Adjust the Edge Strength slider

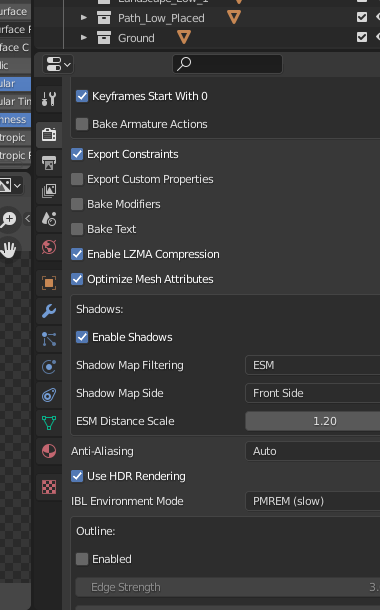228,587
